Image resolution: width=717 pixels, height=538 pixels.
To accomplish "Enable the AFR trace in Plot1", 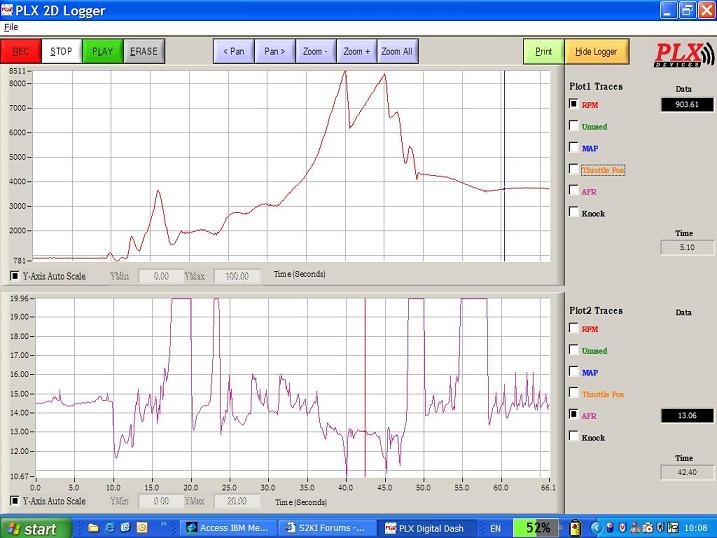I will click(x=573, y=190).
